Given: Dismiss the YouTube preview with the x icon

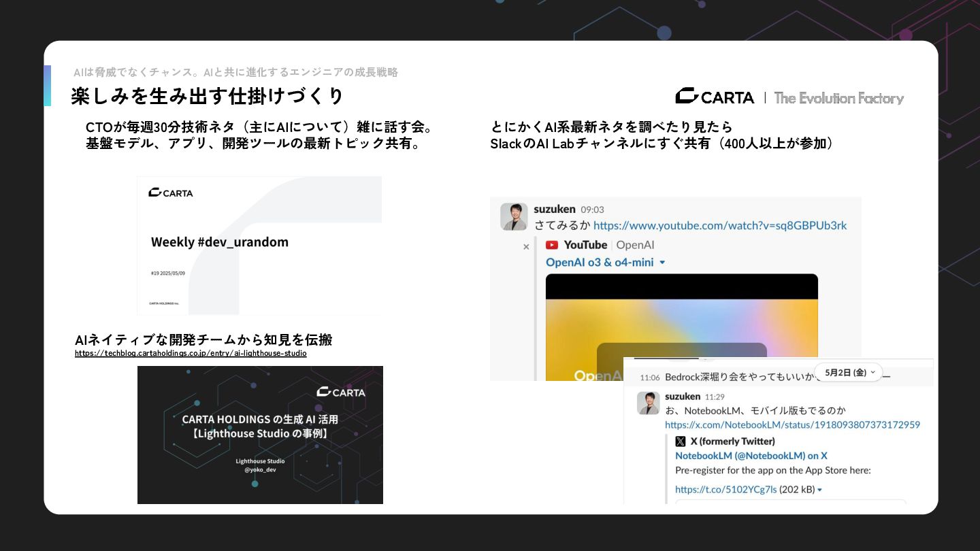Looking at the screenshot, I should (526, 247).
